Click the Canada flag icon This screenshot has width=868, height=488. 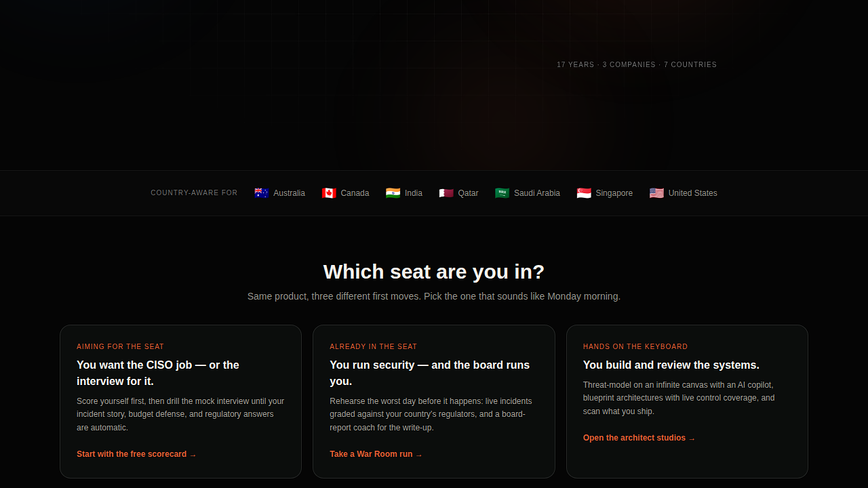[x=329, y=193]
